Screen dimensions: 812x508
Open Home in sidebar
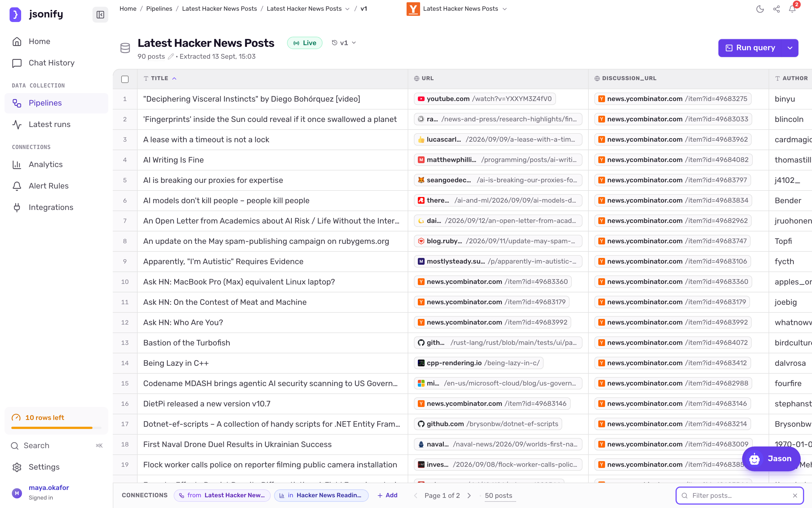56,41
